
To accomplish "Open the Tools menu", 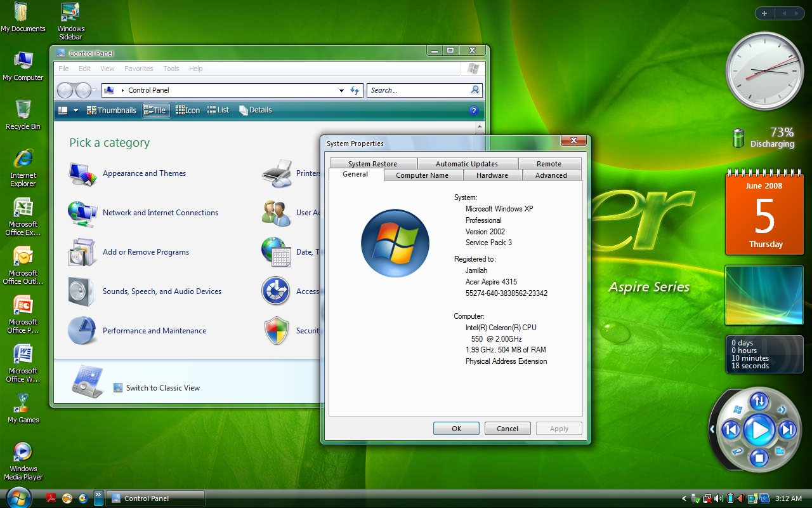I will [x=171, y=69].
